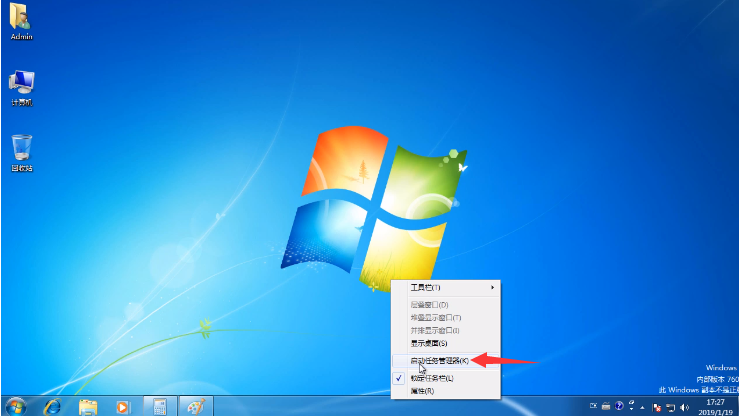Select the 回收站 Recycle Bin icon
Screen dimensions: 739x416
pos(21,153)
